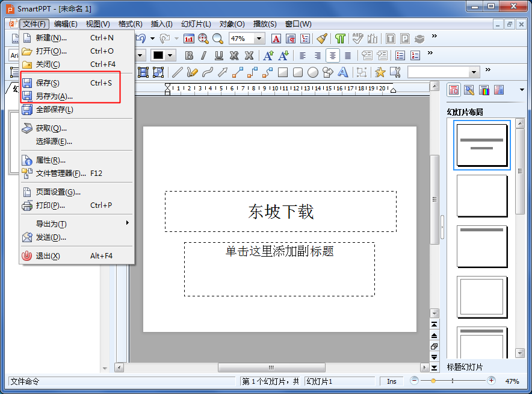Click the slide layout sidebar icon

point(454,90)
